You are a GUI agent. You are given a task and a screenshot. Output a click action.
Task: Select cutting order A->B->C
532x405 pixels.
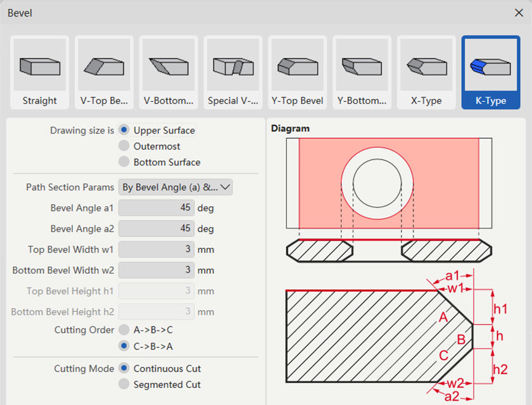124,330
